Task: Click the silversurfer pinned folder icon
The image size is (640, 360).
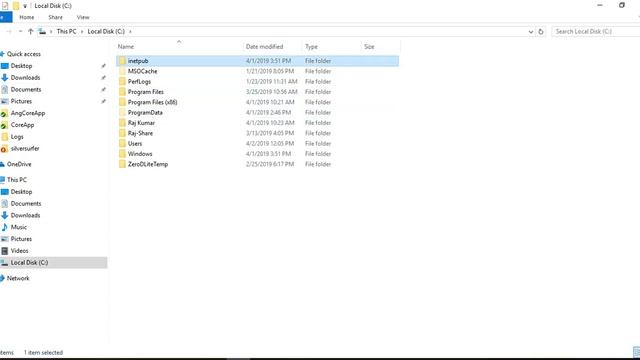Action: (4, 149)
